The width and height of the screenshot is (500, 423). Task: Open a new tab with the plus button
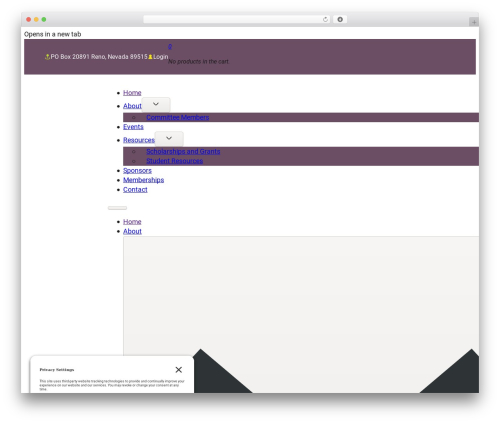[x=474, y=22]
